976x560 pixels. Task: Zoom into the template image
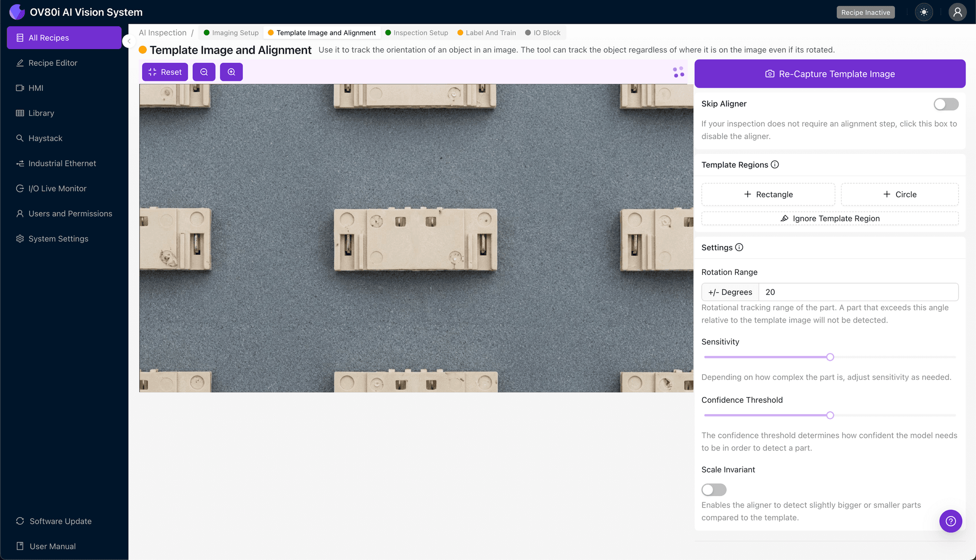(x=232, y=72)
